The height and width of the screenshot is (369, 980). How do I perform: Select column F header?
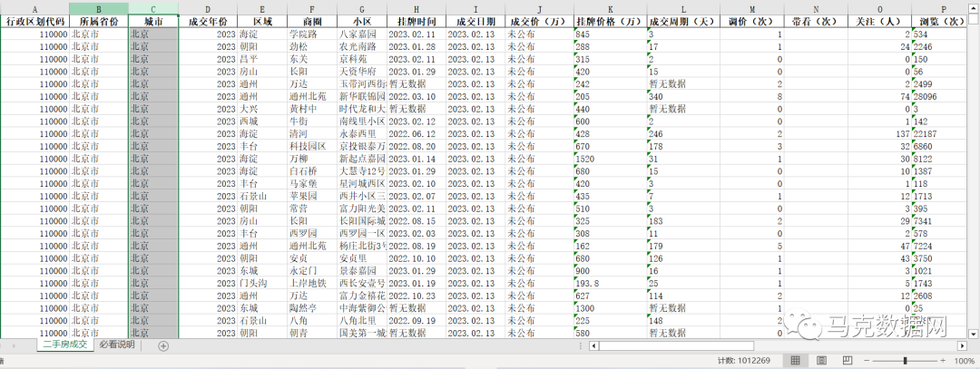(x=312, y=9)
